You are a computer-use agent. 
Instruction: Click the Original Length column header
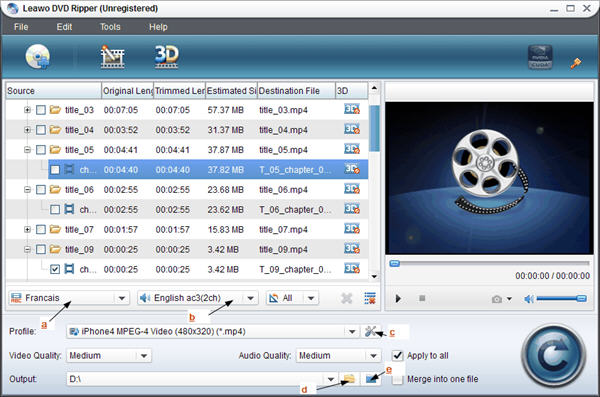[127, 91]
